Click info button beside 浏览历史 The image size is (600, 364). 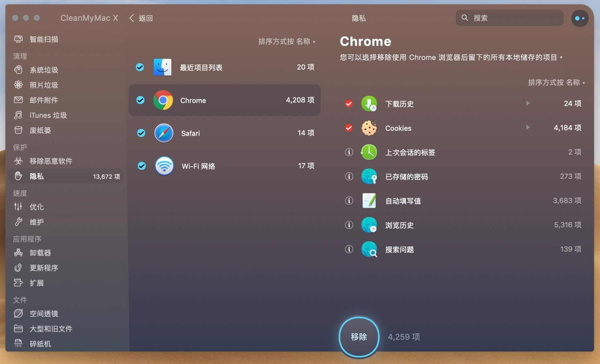click(x=349, y=225)
